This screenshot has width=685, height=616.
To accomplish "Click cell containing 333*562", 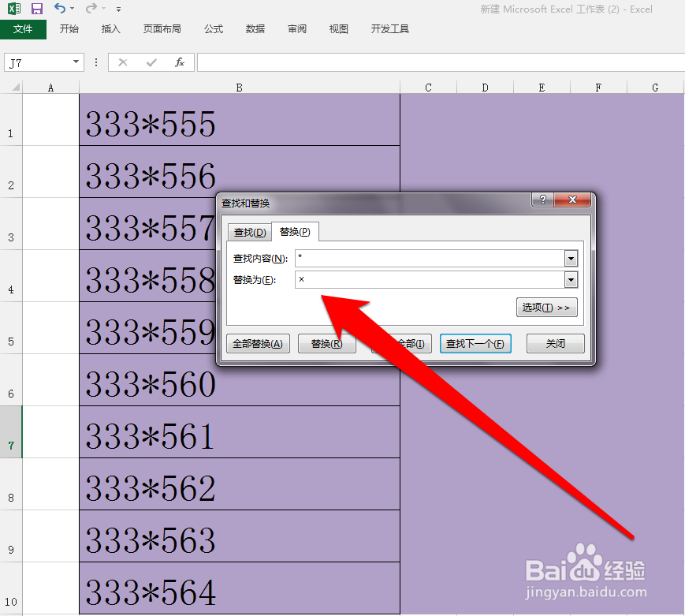I will click(x=240, y=484).
